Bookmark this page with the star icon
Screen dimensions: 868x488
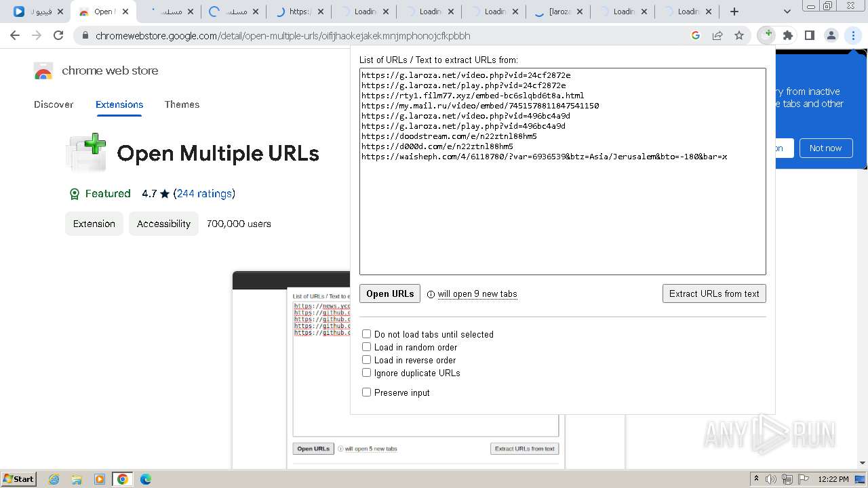739,35
